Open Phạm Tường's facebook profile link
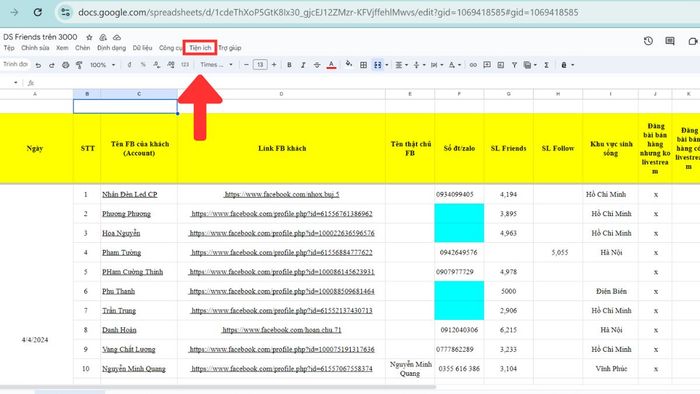Image resolution: width=700 pixels, height=394 pixels. pos(282,253)
